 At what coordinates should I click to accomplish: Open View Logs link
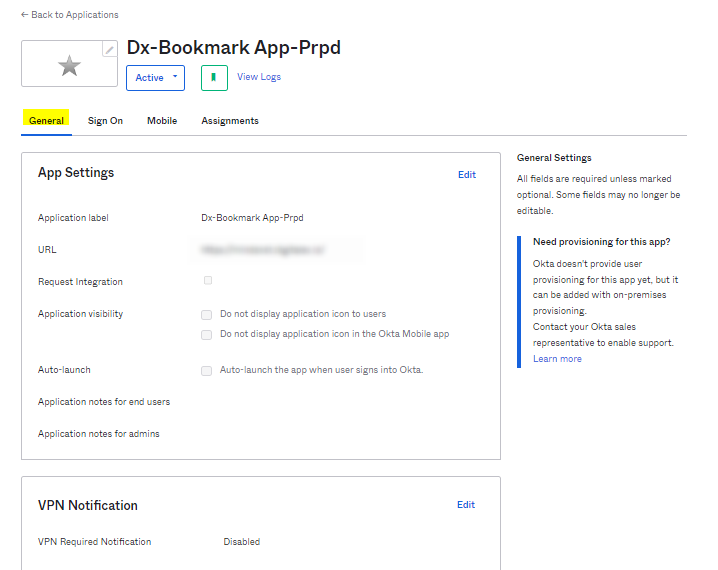click(x=258, y=77)
